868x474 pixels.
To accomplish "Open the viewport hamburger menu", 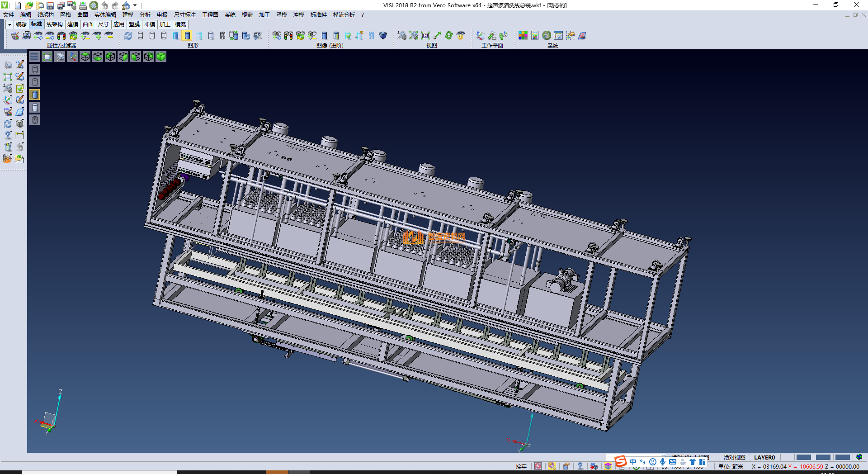I will point(34,57).
